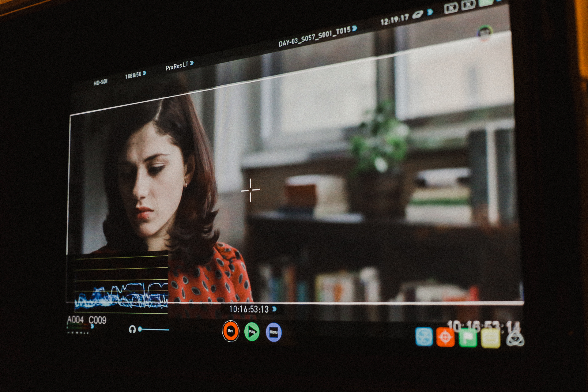Tap the second battery indicator icon
The height and width of the screenshot is (392, 588).
468,5
